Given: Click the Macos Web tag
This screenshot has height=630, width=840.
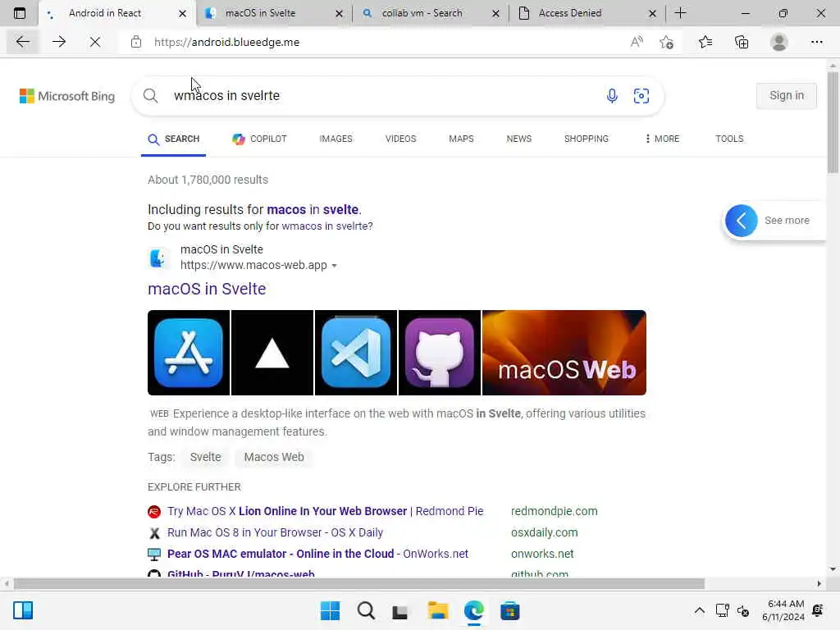Looking at the screenshot, I should click(x=274, y=457).
